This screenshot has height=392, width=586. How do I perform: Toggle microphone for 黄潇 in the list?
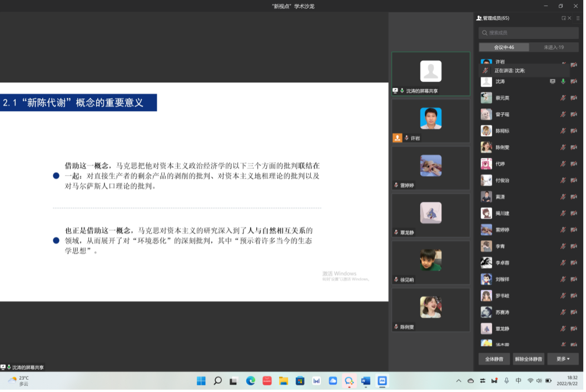click(563, 197)
